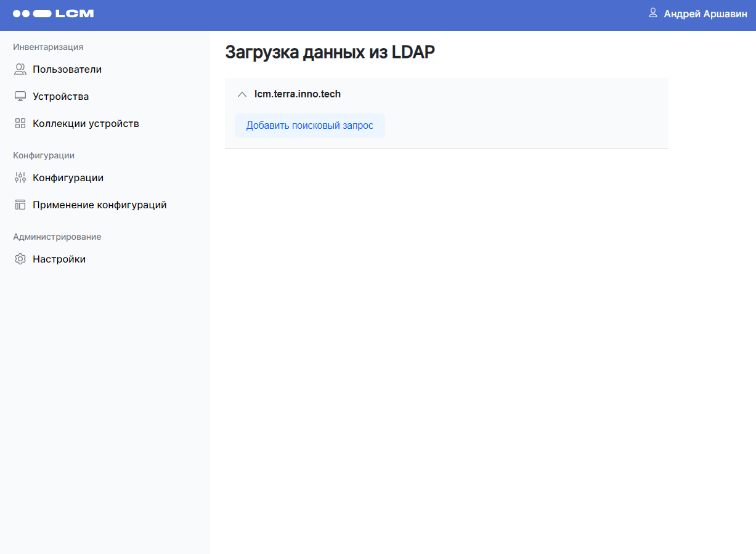Select the Пользователи icon in sidebar
This screenshot has width=756, height=554.
tap(19, 69)
